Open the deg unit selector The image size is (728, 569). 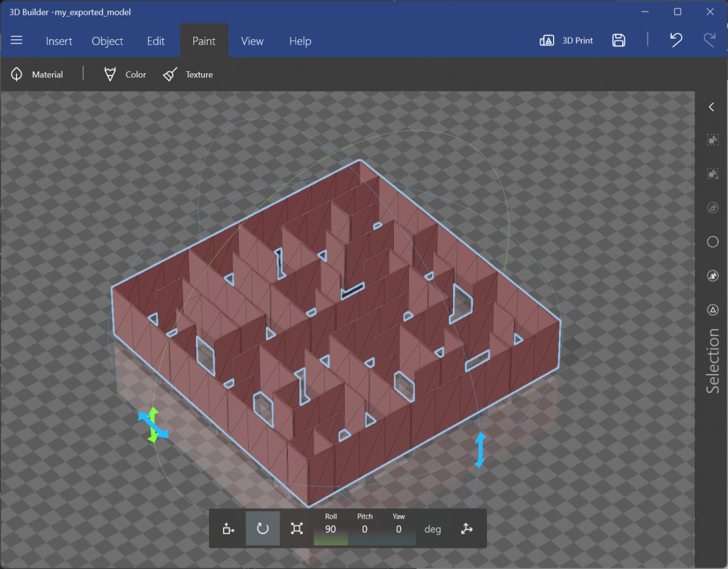[x=432, y=528]
